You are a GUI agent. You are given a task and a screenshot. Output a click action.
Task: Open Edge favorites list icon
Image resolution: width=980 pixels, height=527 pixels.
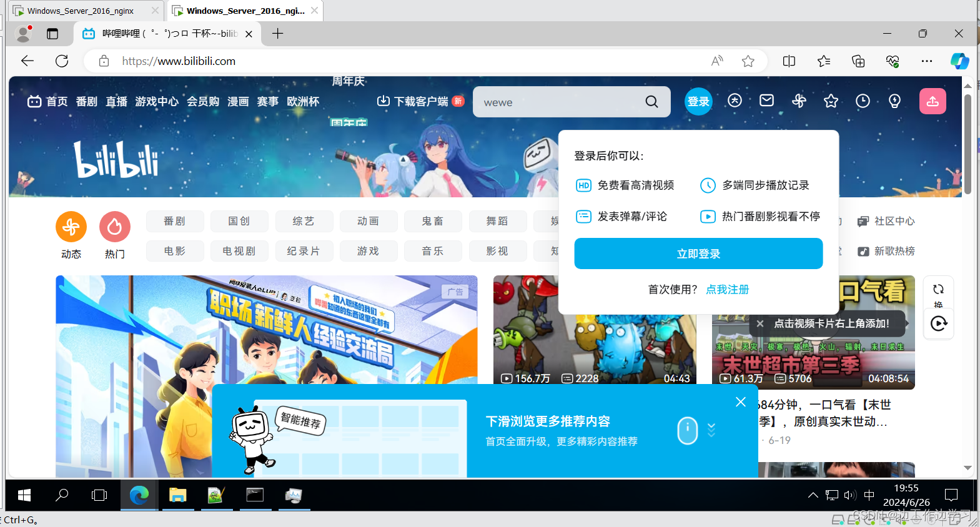[824, 61]
